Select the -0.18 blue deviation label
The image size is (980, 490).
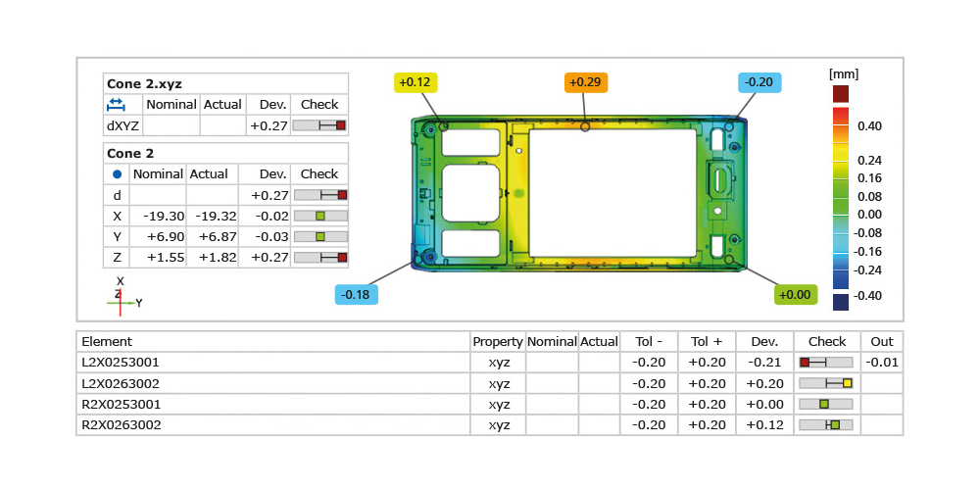coord(355,294)
